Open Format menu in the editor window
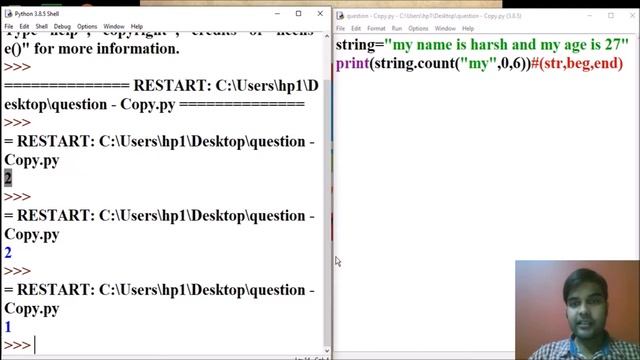Screen dimensions: 640x360 [x=376, y=29]
